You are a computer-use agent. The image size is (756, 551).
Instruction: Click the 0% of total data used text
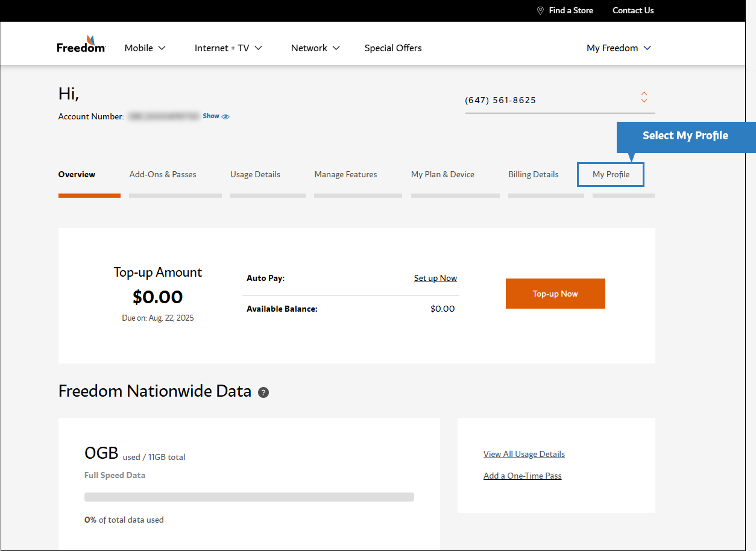point(124,520)
